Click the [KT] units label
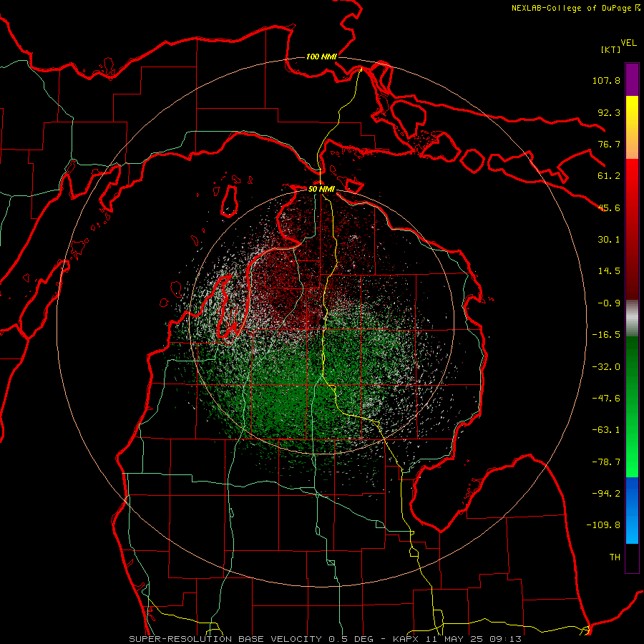644x644 pixels. pos(610,49)
